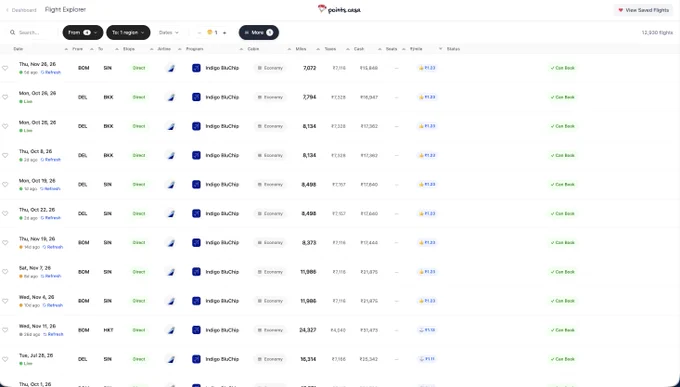Click the Cabin column header
This screenshot has width=680, height=387.
coord(253,49)
